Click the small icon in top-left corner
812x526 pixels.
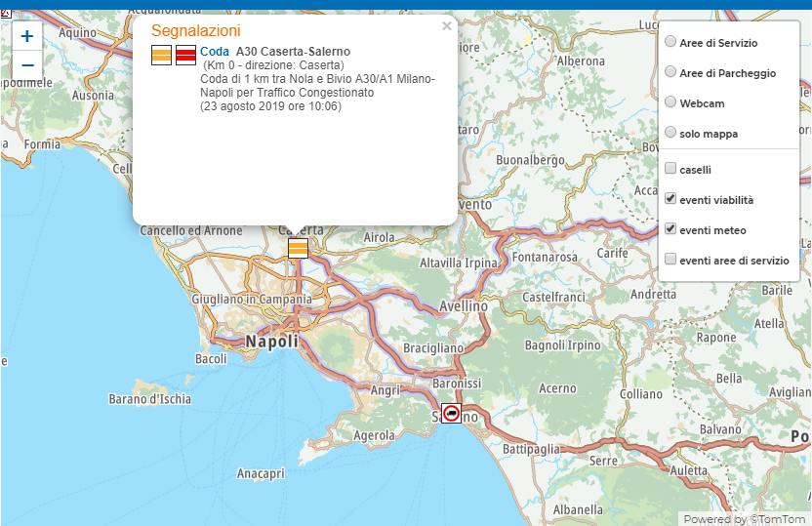[5, 13]
